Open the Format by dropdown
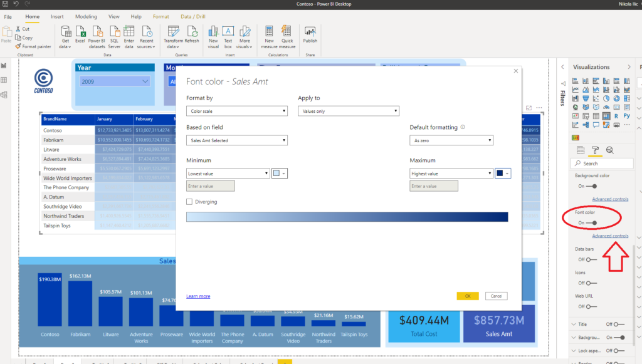Image resolution: width=642 pixels, height=364 pixels. (236, 111)
